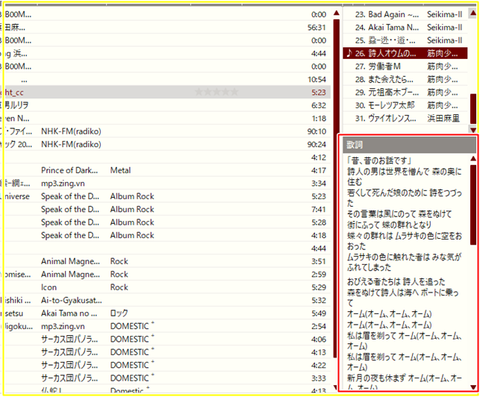This screenshot has width=480, height=397.
Task: Click the down arrow of the numbered playlist panel scrollbar
Action: 473,129
